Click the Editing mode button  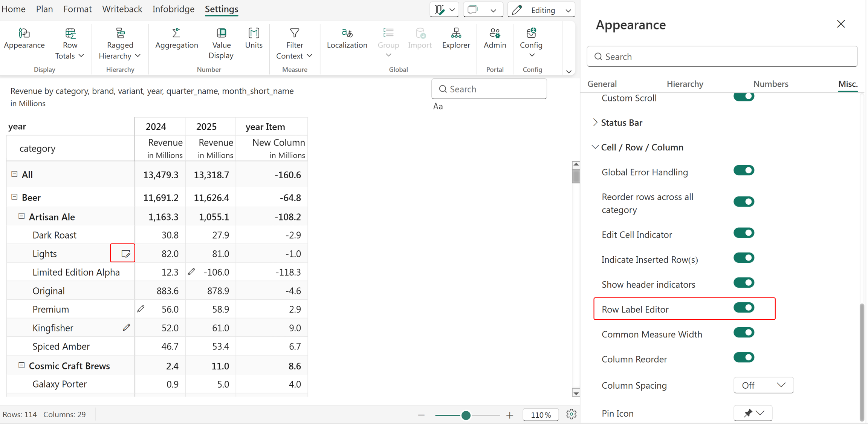coord(541,10)
